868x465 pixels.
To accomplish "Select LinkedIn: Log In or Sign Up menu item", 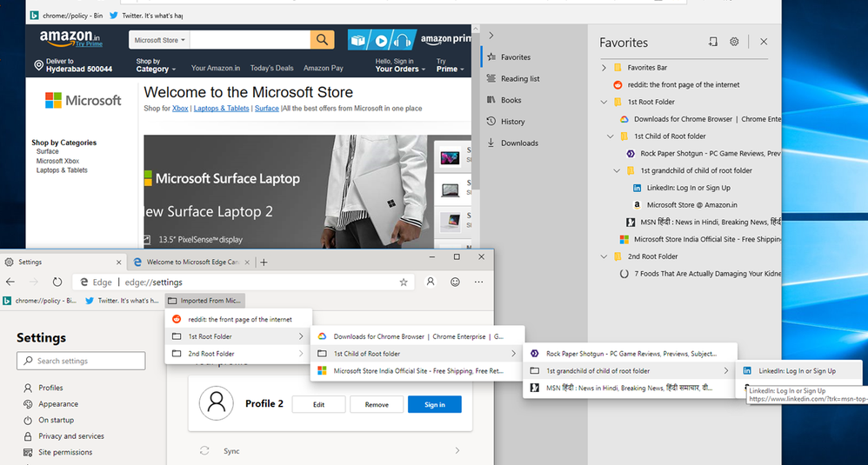I will [798, 370].
